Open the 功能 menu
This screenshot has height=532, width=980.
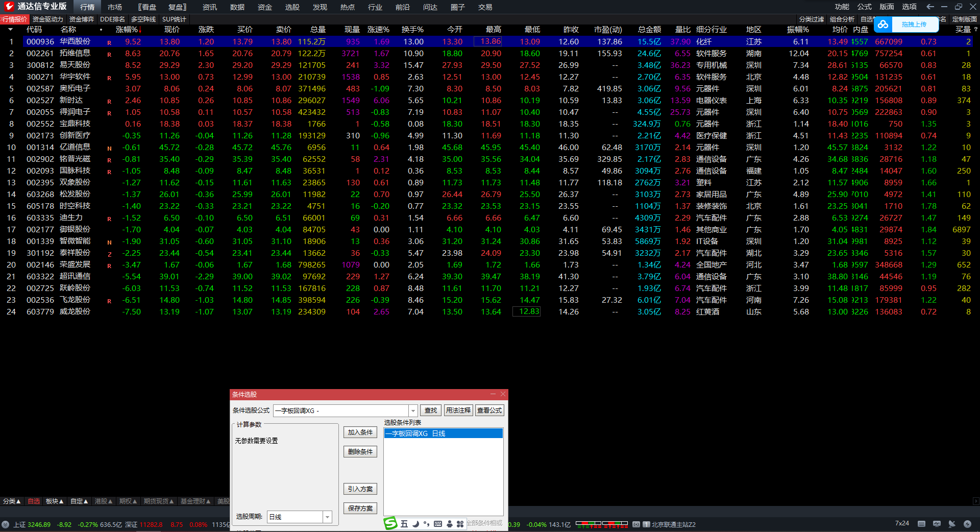[x=842, y=7]
